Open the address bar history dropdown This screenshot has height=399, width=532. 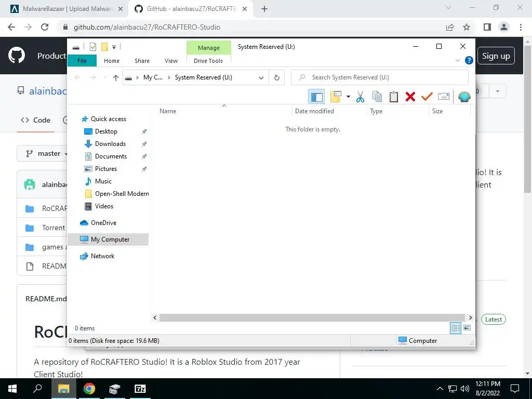pos(261,78)
